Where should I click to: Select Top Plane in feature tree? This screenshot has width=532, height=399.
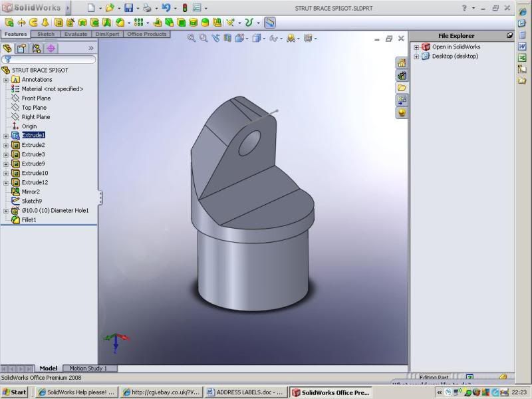coord(34,108)
